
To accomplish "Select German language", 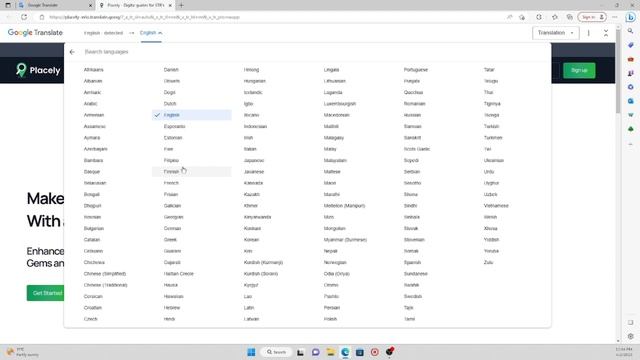I will (172, 229).
